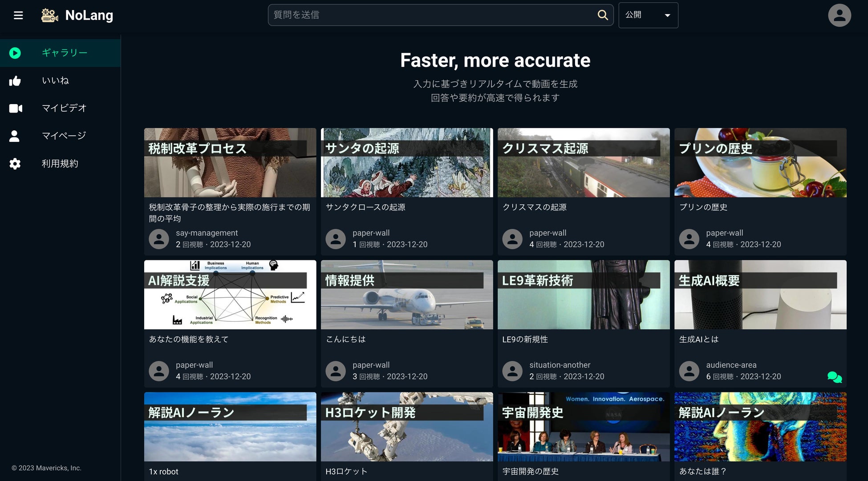
Task: Open the account avatar at top right
Action: pyautogui.click(x=839, y=16)
